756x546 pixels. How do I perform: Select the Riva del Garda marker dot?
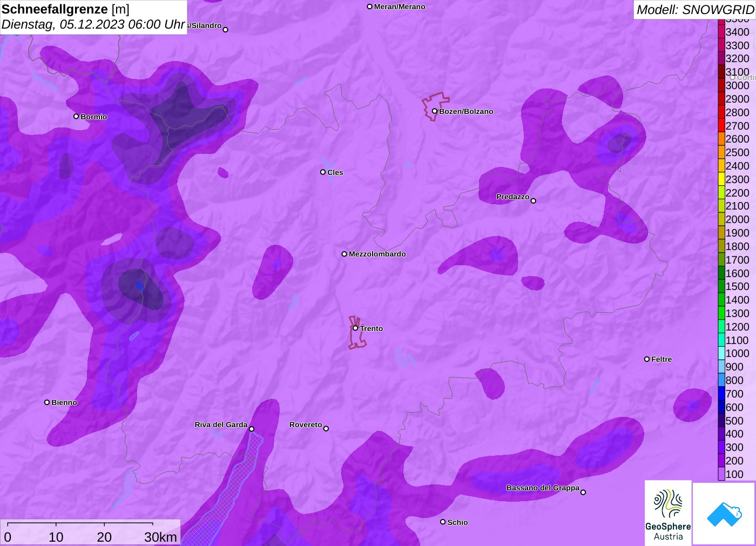[252, 429]
